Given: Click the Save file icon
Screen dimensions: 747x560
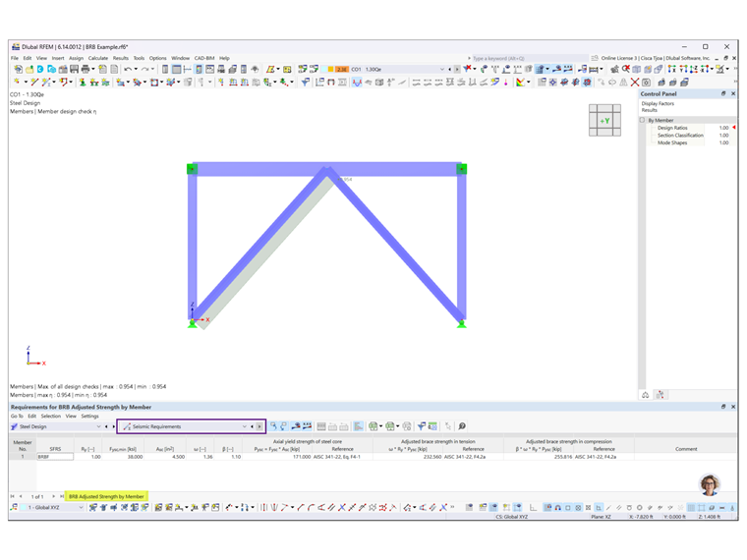Looking at the screenshot, I should point(74,70).
